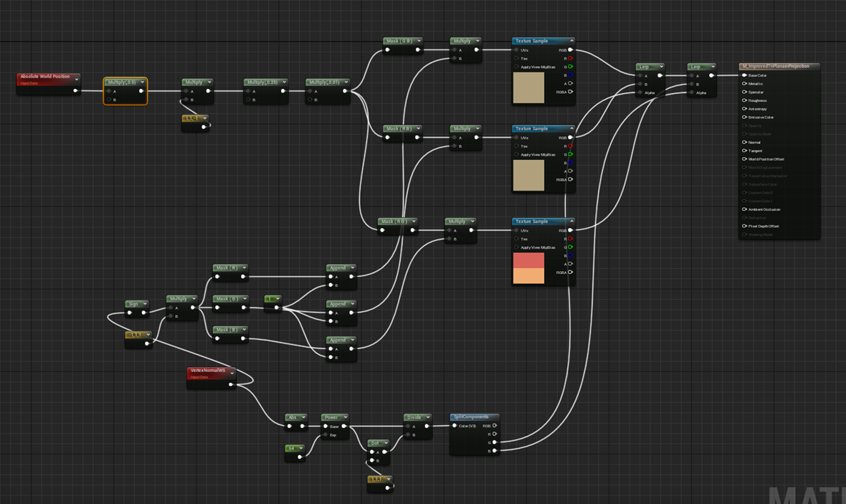Click the Dot node A input pin
The width and height of the screenshot is (846, 504).
(x=372, y=452)
